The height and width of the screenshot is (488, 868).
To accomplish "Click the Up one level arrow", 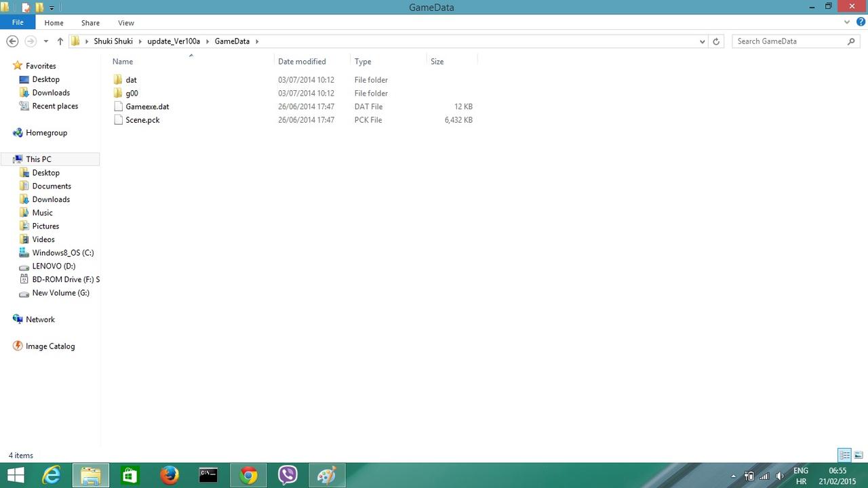I will pos(60,41).
